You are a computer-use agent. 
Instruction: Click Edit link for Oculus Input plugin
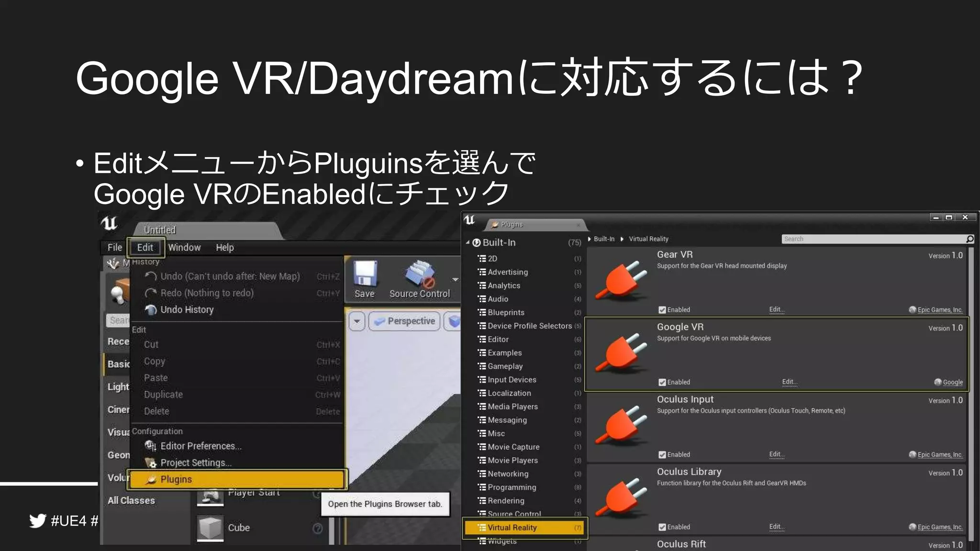[x=777, y=454]
